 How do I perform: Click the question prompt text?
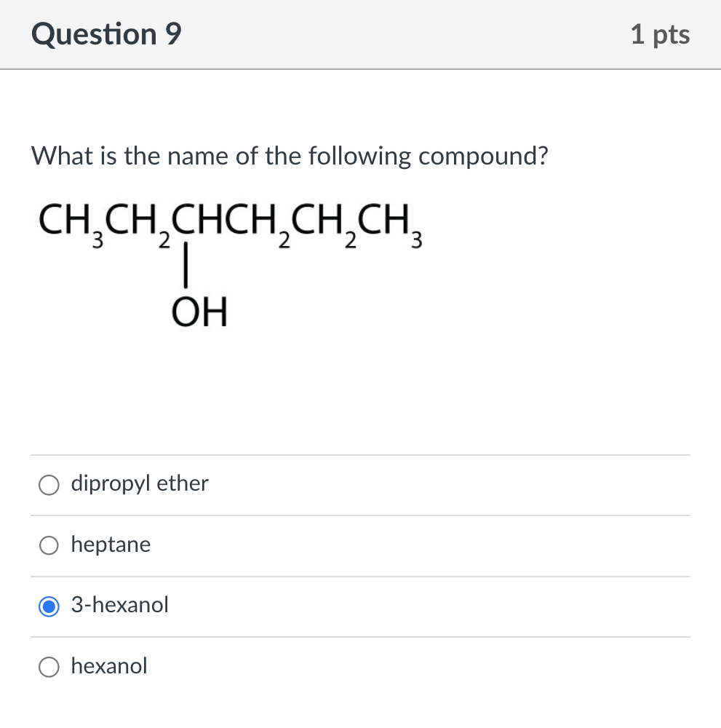pyautogui.click(x=289, y=156)
